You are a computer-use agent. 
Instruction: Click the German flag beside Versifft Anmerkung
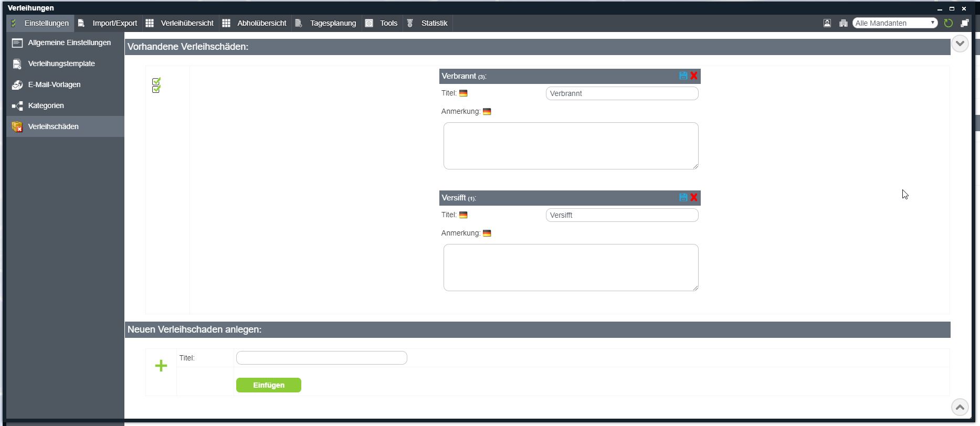pos(487,233)
